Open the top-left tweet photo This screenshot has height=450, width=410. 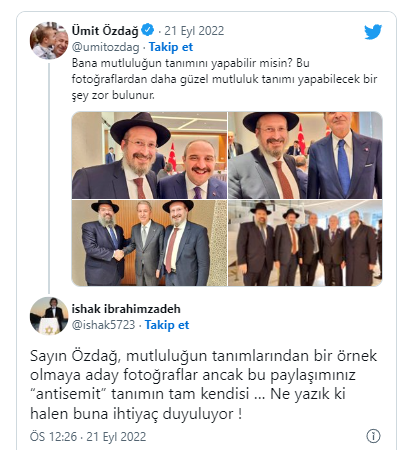coord(149,155)
